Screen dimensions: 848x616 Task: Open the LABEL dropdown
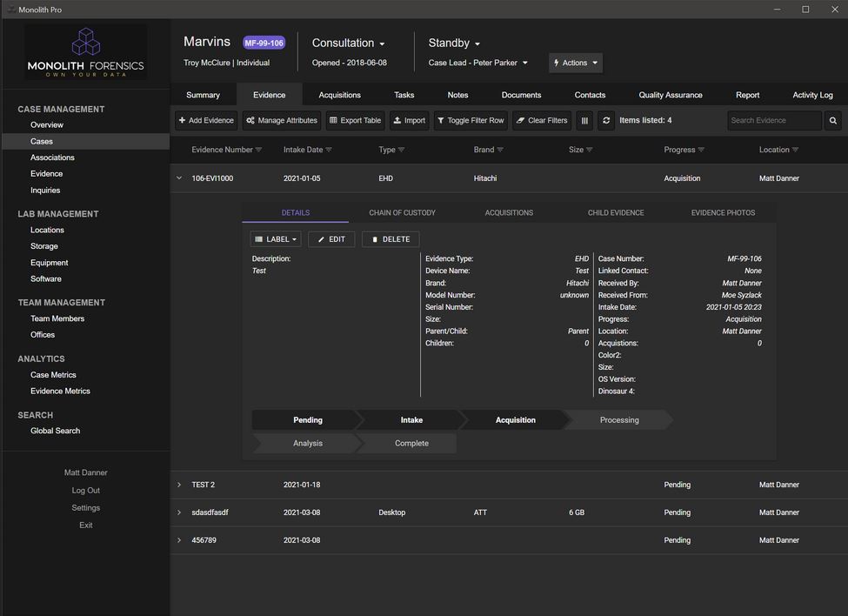point(276,239)
